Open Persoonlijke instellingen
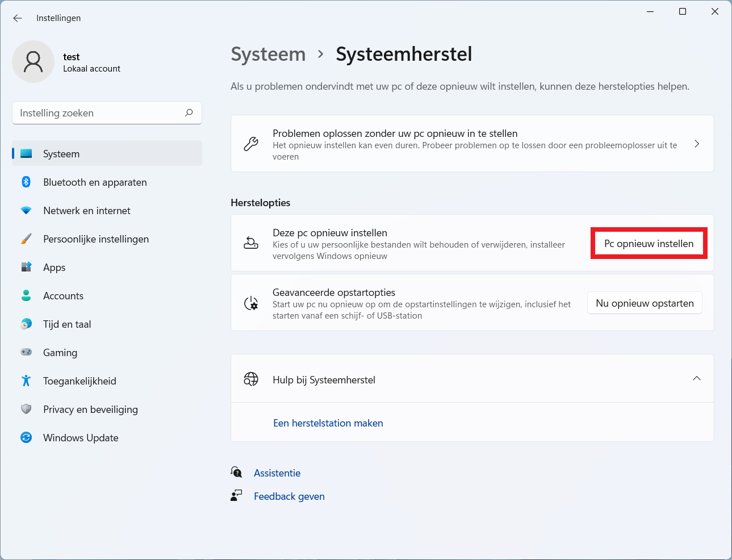732x560 pixels. (x=107, y=239)
